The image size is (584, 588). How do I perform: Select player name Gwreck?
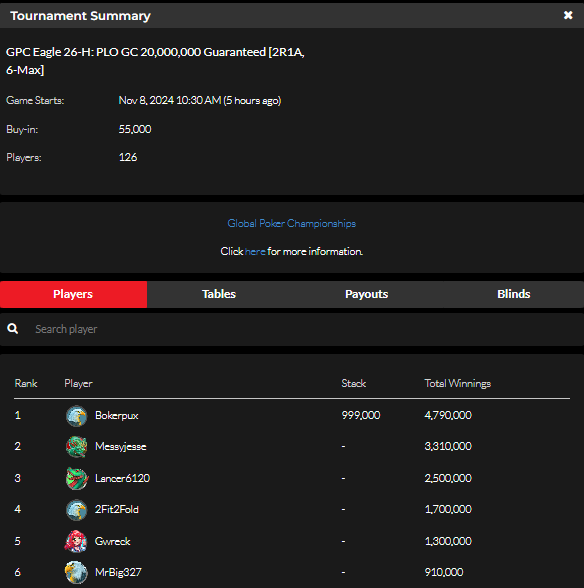click(x=113, y=541)
